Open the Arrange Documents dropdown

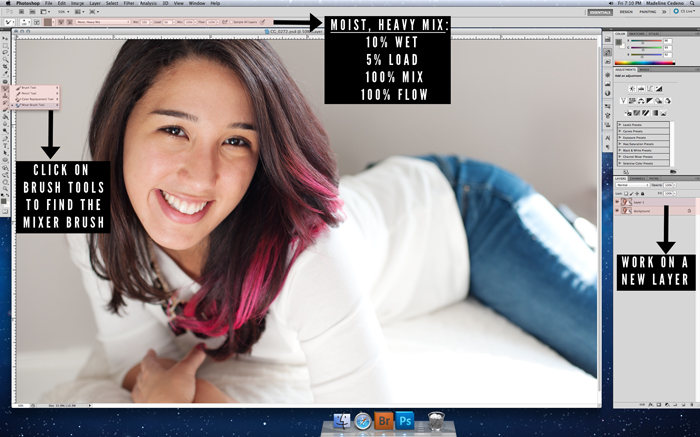79,12
